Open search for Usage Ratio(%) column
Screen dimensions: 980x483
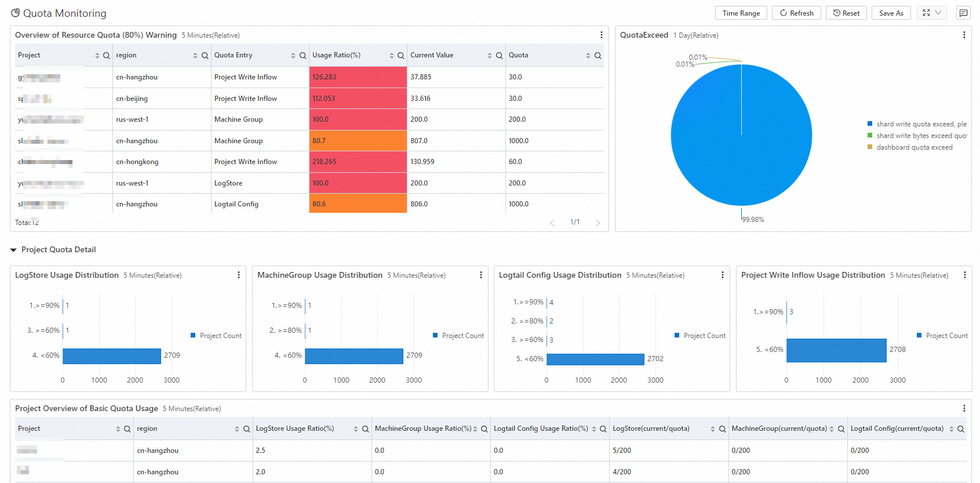[x=400, y=56]
